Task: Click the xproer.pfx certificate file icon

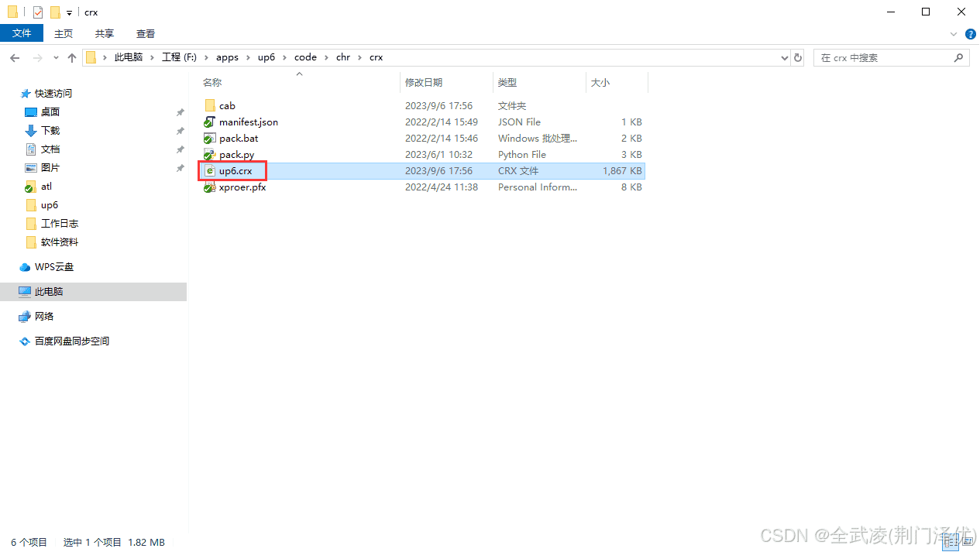Action: (209, 187)
